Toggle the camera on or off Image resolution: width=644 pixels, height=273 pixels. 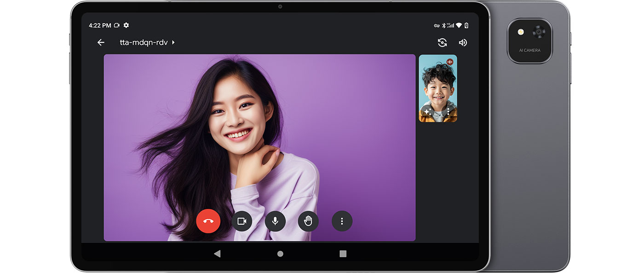pos(242,221)
